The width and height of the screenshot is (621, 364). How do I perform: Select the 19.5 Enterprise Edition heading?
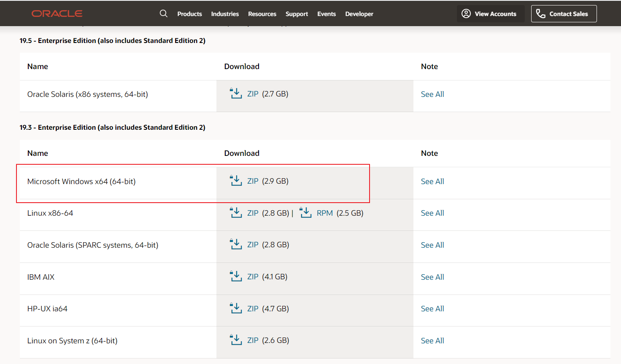(113, 40)
